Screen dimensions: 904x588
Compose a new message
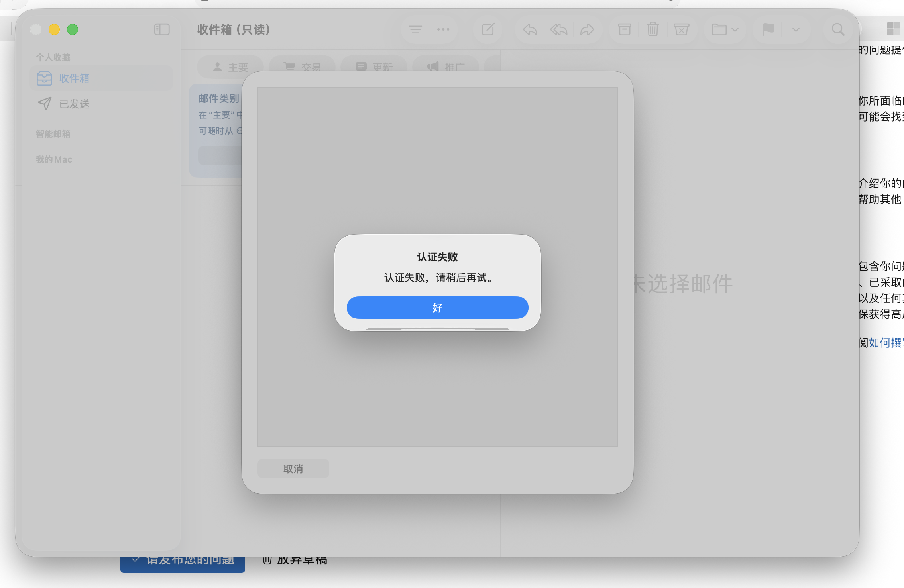(487, 29)
